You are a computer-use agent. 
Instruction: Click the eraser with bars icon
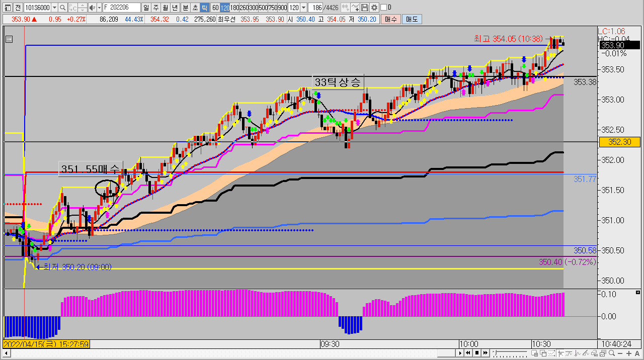point(595,353)
